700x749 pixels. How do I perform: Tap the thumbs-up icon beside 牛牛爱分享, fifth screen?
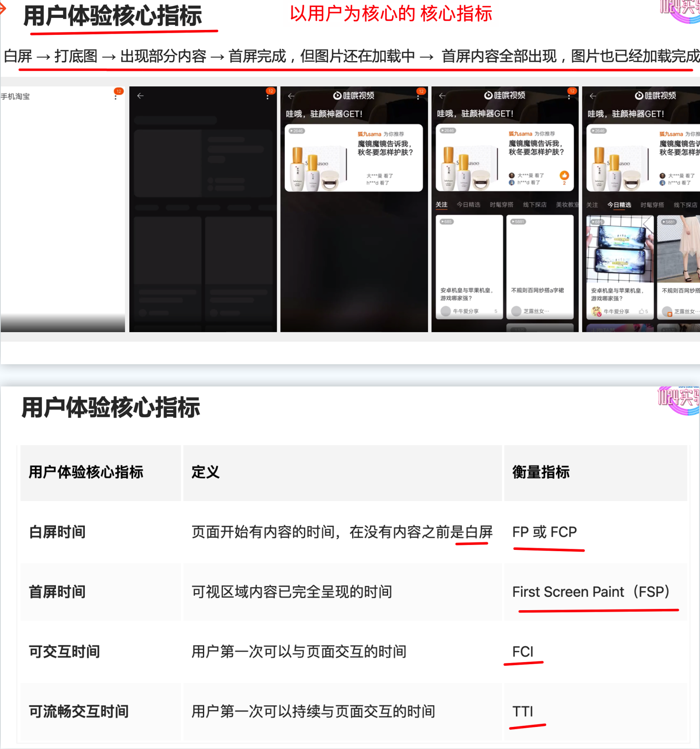coord(641,311)
